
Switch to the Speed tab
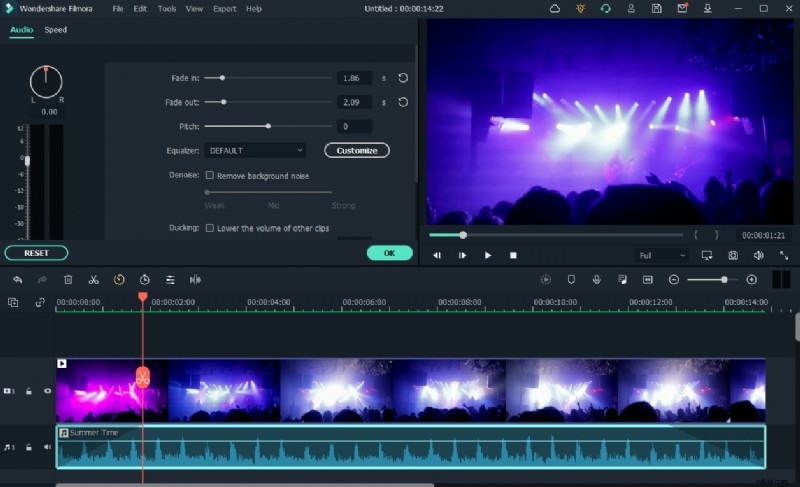[x=55, y=30]
